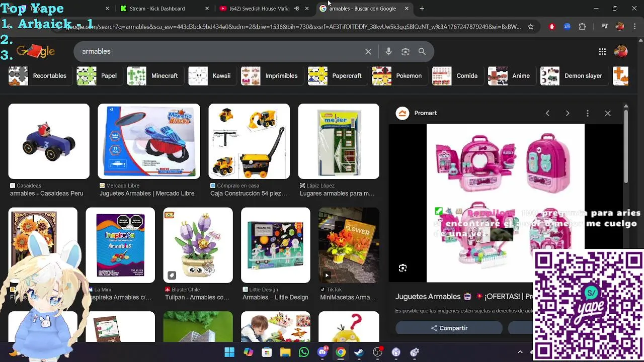Switch to Steam in the taskbar

click(x=359, y=352)
